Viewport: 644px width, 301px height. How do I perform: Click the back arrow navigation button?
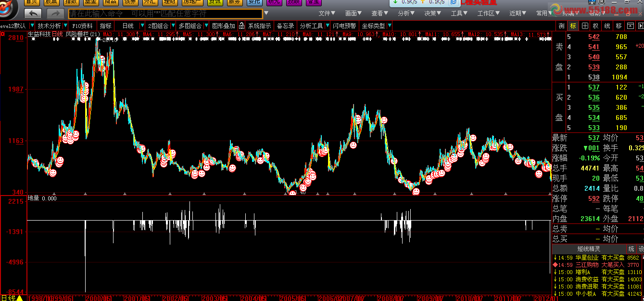pos(33,13)
